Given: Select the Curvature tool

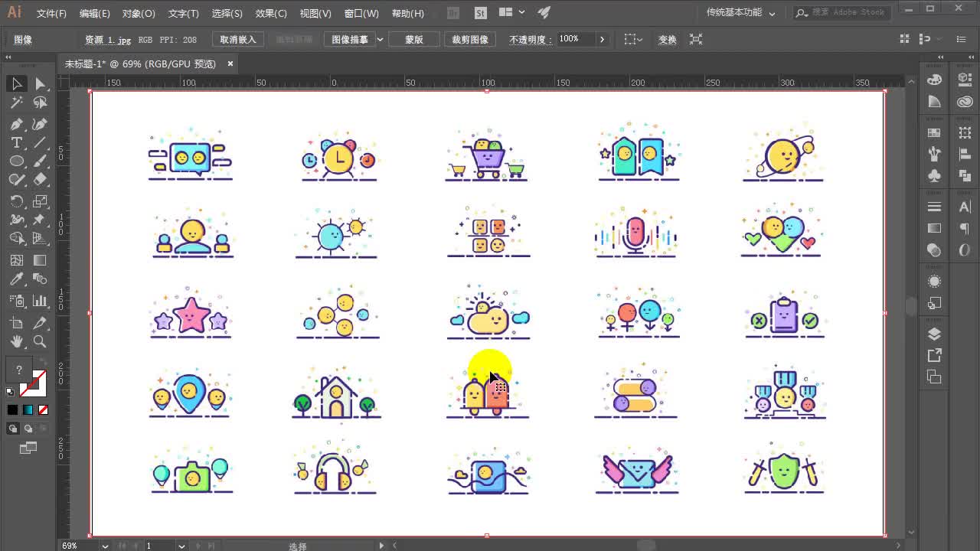Looking at the screenshot, I should coord(40,123).
